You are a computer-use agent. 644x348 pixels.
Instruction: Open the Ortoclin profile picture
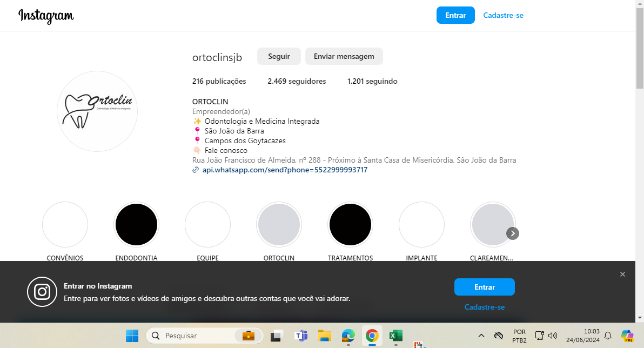pos(97,111)
